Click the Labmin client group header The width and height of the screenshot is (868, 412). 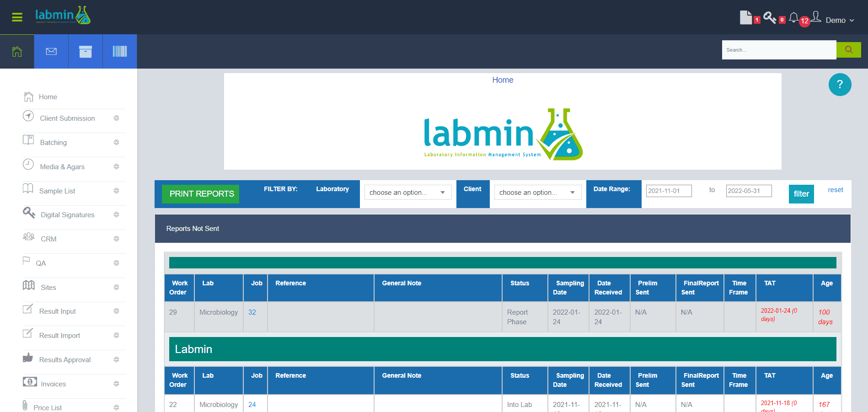pos(503,349)
